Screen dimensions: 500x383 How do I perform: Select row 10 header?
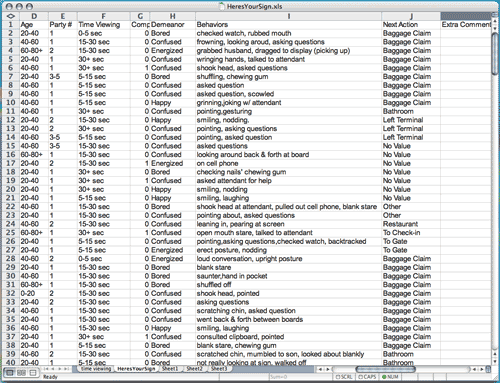tap(11, 103)
